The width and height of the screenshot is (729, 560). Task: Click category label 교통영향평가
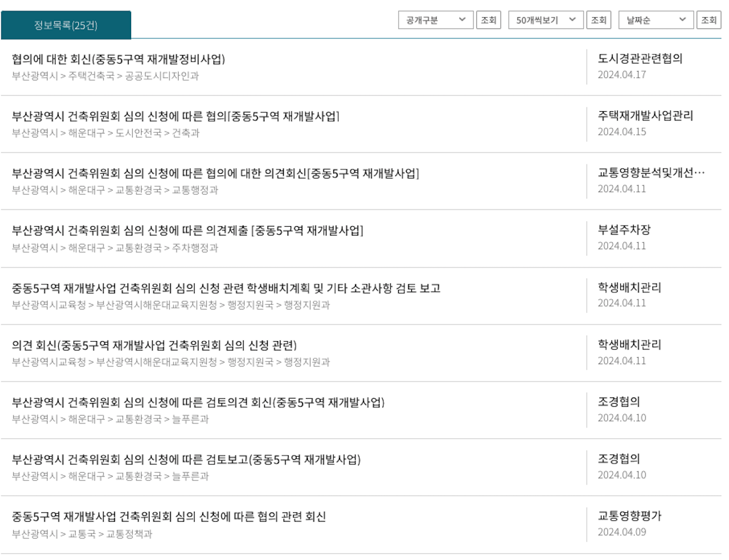pyautogui.click(x=629, y=516)
